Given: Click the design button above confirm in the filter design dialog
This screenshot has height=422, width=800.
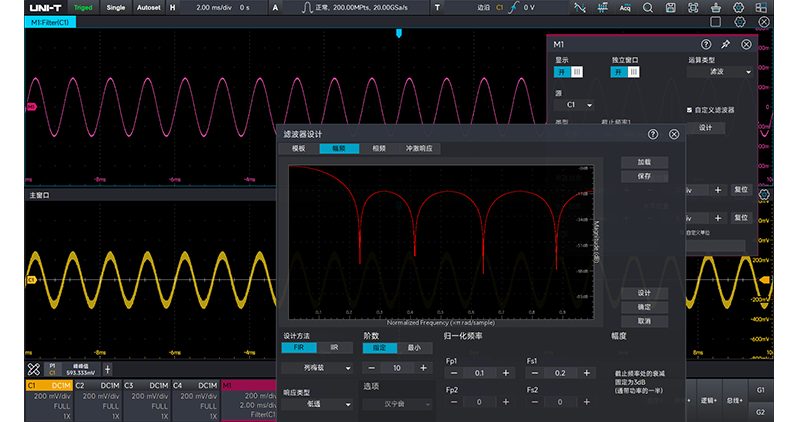Looking at the screenshot, I should 644,293.
